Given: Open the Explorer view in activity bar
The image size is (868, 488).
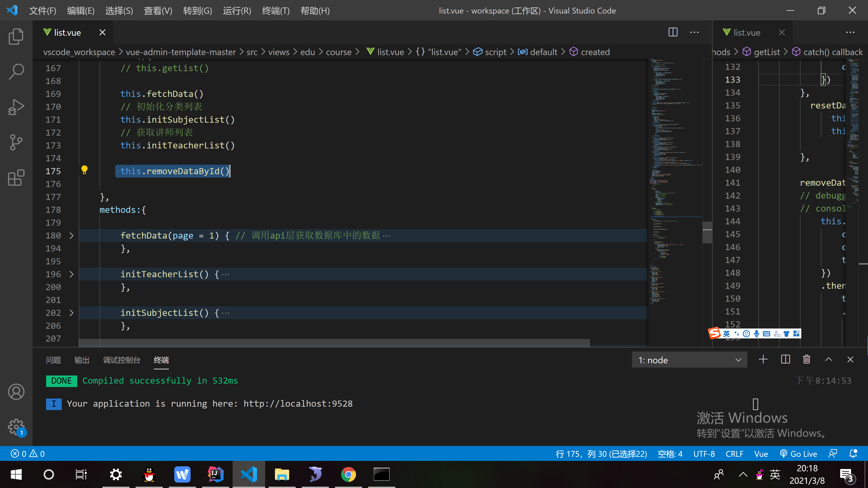Looking at the screenshot, I should click(x=16, y=36).
